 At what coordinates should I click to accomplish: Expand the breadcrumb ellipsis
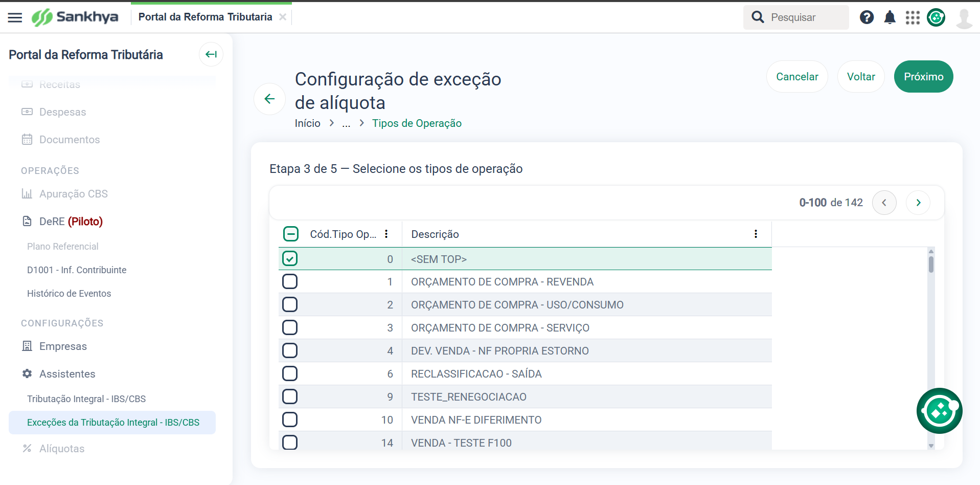pos(346,123)
